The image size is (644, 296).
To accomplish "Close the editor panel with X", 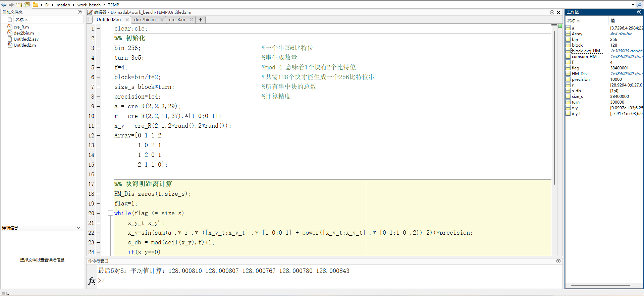I will pyautogui.click(x=558, y=12).
